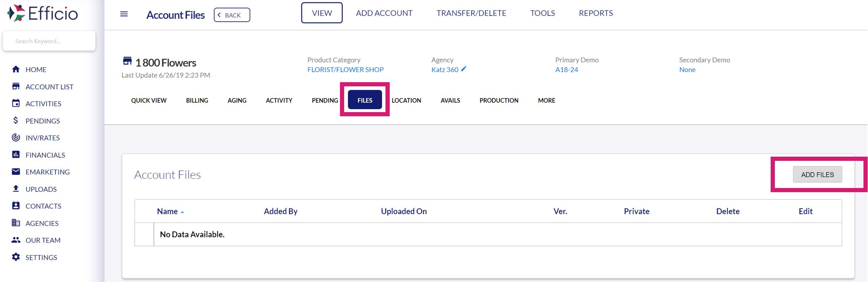The height and width of the screenshot is (282, 868).
Task: Click the Emarketing envelope icon
Action: click(x=16, y=172)
